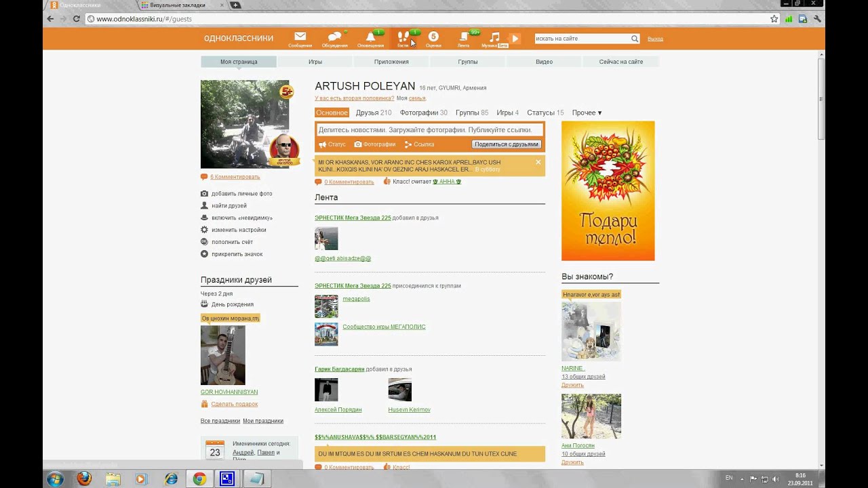The height and width of the screenshot is (488, 868).
Task: Open 'Сообщество игры МЕГАПОЛИС' link
Action: pos(384,327)
